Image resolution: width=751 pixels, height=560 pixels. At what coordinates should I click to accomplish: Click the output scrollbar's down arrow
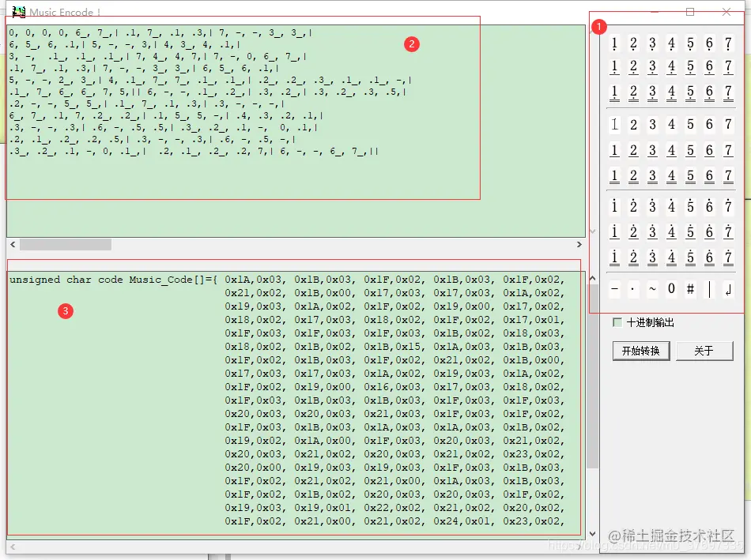[592, 533]
